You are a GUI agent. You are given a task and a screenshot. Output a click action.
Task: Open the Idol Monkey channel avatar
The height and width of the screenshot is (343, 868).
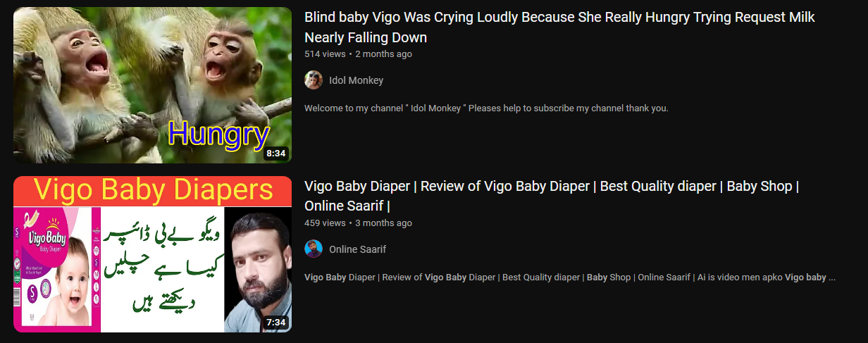[x=314, y=80]
